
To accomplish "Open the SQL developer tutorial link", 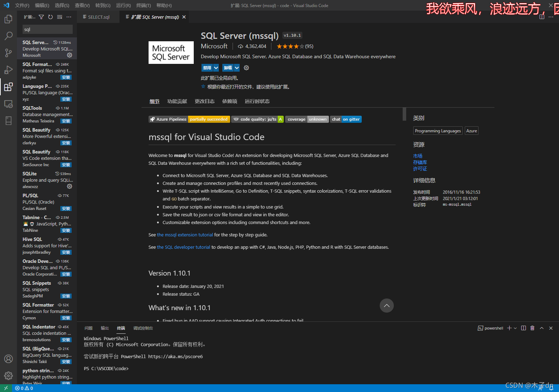I will click(184, 247).
